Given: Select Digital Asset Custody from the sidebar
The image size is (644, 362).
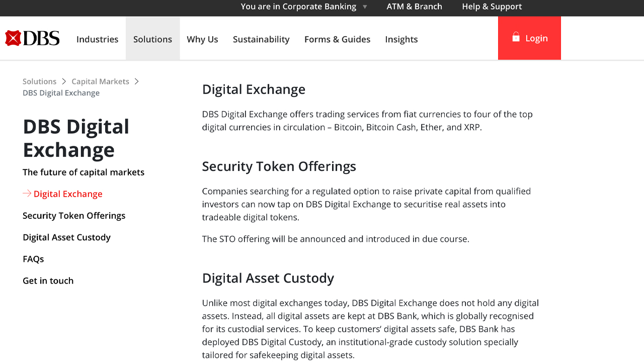Looking at the screenshot, I should coord(66,237).
